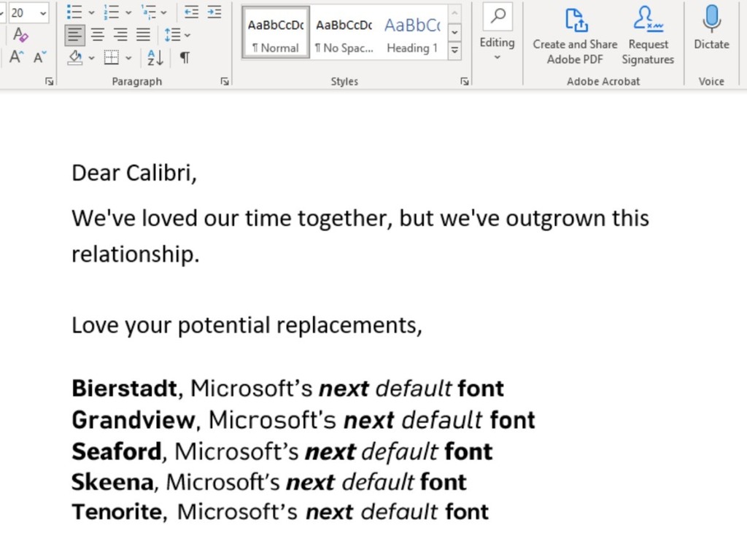The image size is (747, 560).
Task: Open the numbering library dropdown arrow
Action: coord(128,13)
